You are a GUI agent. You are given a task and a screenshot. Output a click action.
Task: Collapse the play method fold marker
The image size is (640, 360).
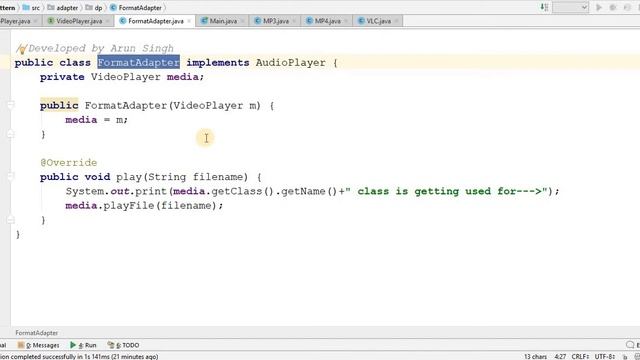coord(11,177)
